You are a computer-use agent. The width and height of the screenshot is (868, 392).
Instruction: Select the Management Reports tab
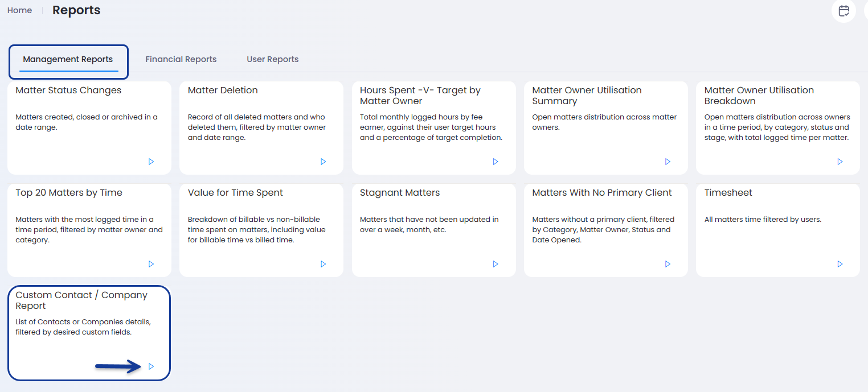(x=68, y=59)
